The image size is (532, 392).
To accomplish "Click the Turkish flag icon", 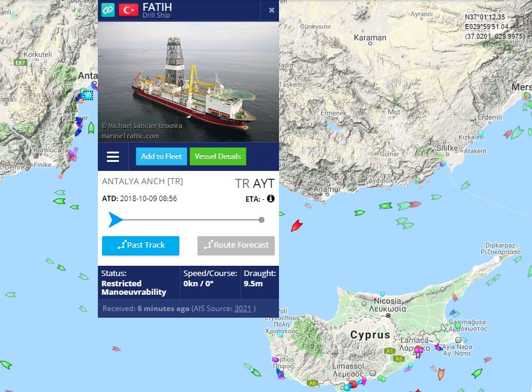I will click(128, 10).
